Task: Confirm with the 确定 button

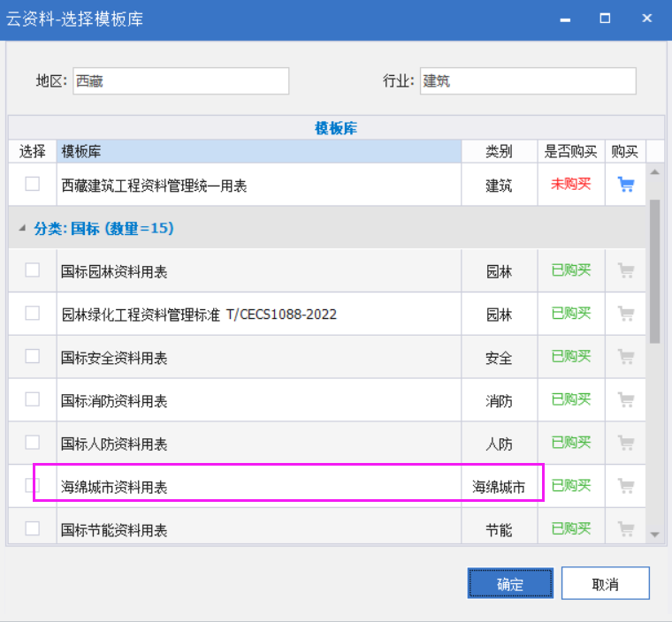Action: 510,583
